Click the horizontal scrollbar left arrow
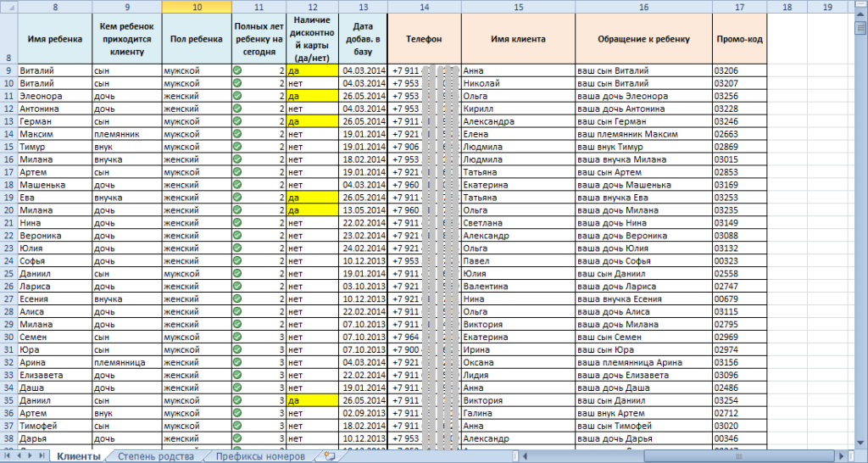Screen dimensions: 868x463 coord(526,456)
